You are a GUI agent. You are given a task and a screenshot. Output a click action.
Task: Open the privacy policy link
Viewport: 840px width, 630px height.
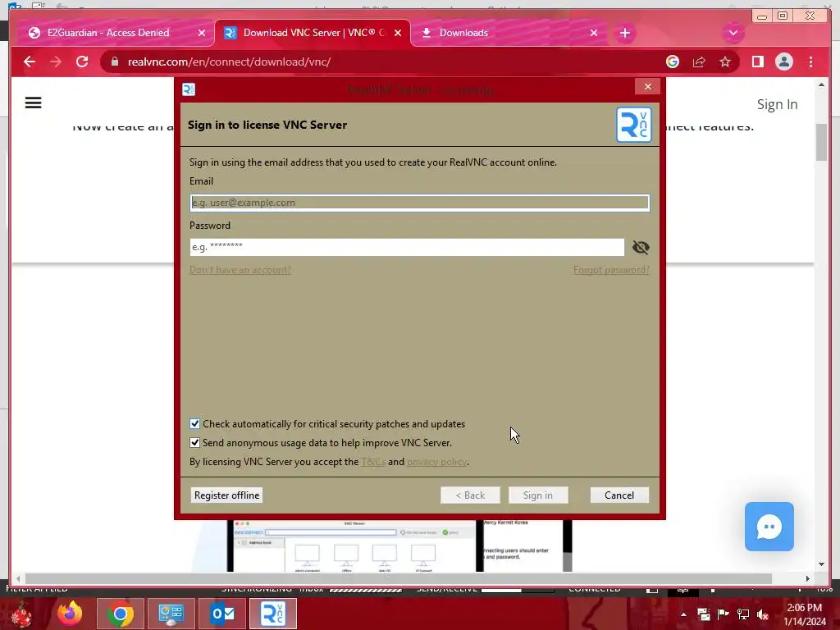(x=436, y=462)
